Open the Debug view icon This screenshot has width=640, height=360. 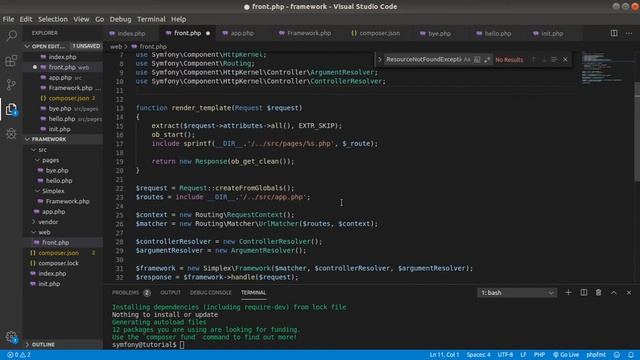[x=11, y=133]
